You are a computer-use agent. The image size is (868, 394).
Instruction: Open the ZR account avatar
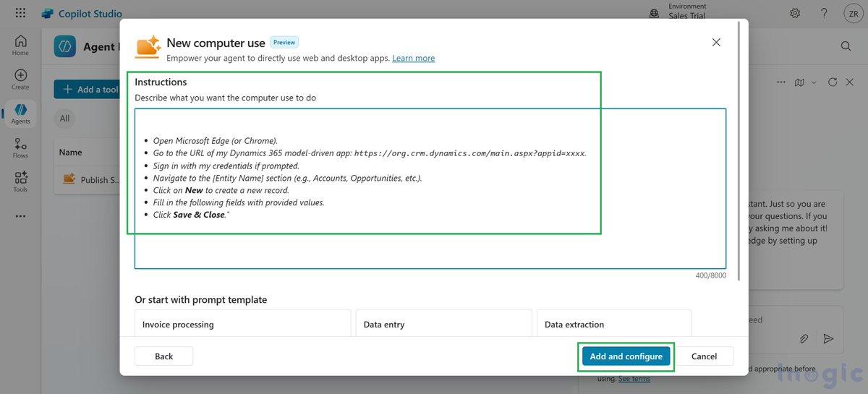tap(852, 13)
